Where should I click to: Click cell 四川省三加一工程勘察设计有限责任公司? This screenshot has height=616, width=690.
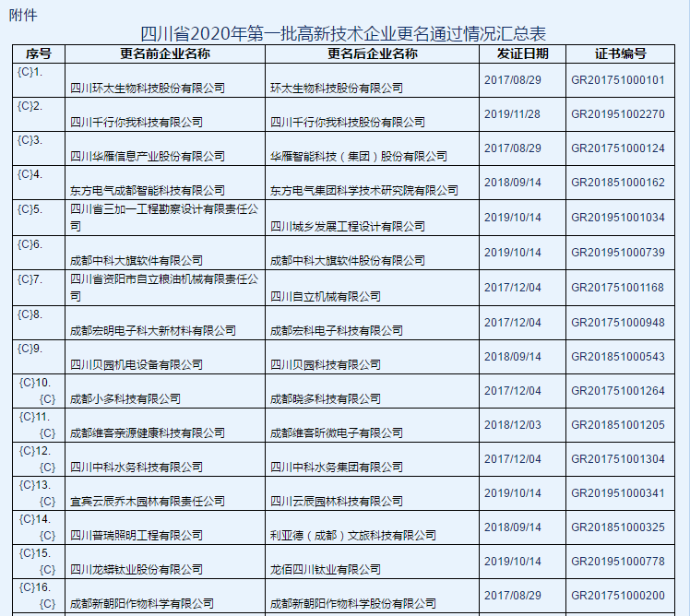(164, 218)
